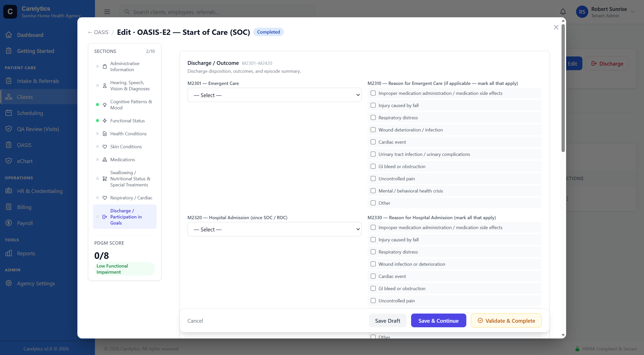
Task: Check M2330 Wound infection or deterioration
Action: 373,264
